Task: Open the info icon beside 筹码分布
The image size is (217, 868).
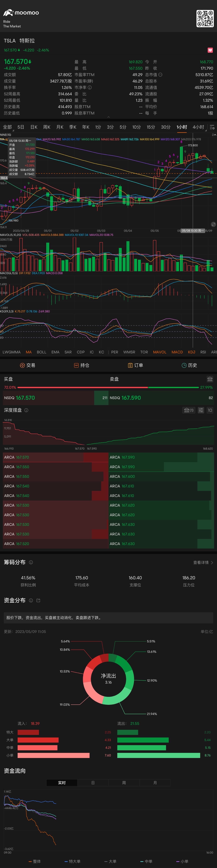Action: point(31,562)
